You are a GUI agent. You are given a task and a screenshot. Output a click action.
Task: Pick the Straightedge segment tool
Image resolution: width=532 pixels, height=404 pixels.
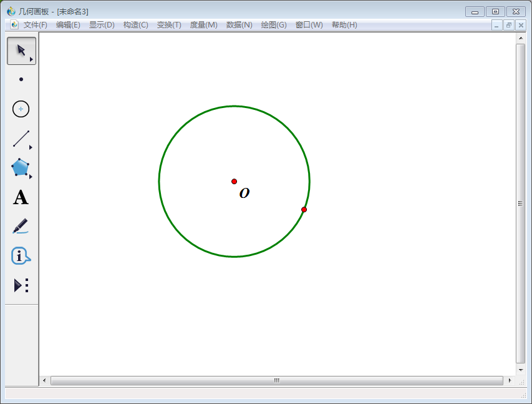(x=21, y=139)
